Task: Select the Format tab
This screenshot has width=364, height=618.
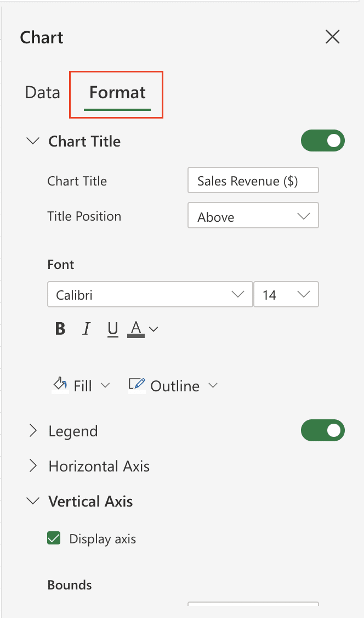Action: (x=117, y=93)
